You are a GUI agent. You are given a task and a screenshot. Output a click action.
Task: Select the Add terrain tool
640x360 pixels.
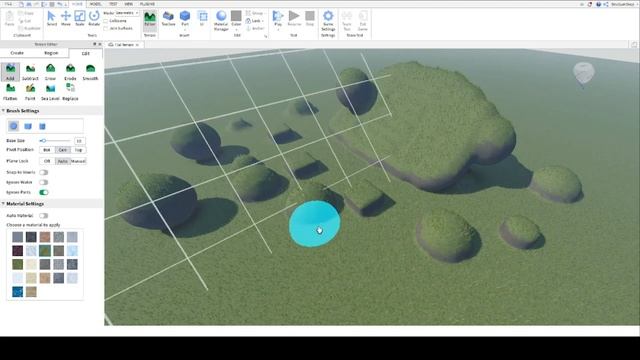pos(10,72)
